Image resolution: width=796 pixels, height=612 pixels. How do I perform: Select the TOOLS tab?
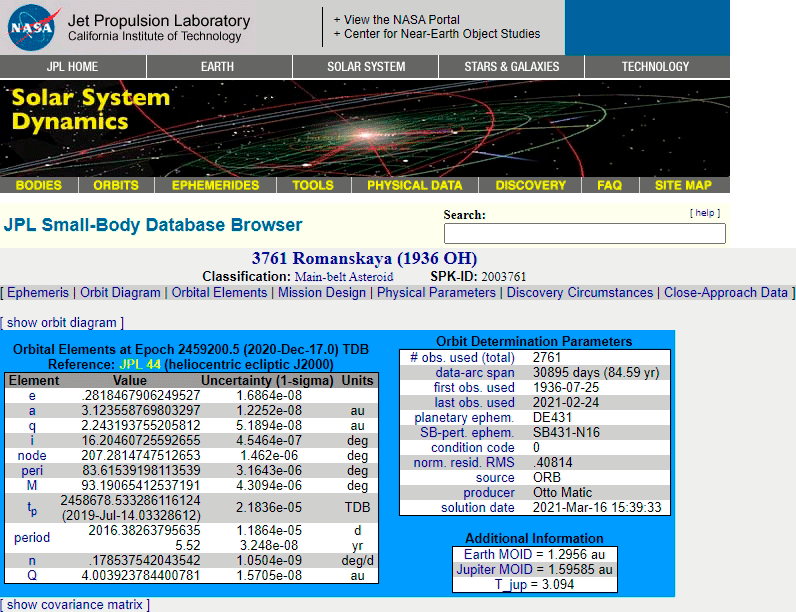[x=313, y=185]
